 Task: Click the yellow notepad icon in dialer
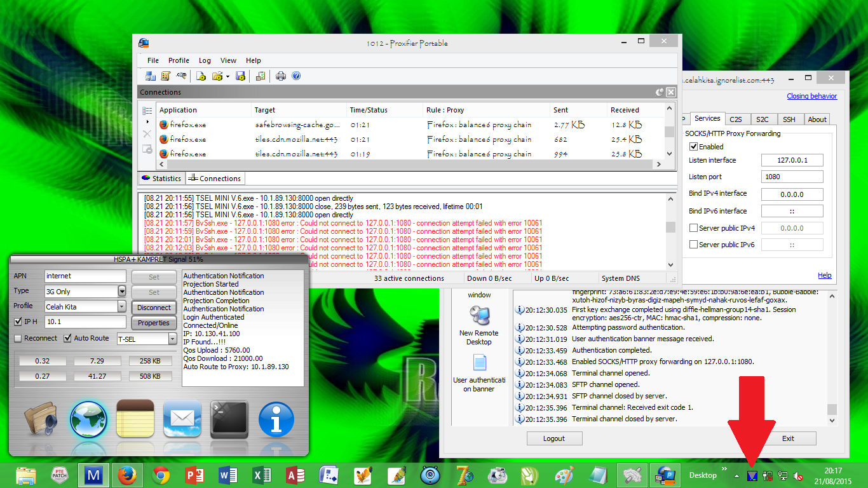pos(135,419)
